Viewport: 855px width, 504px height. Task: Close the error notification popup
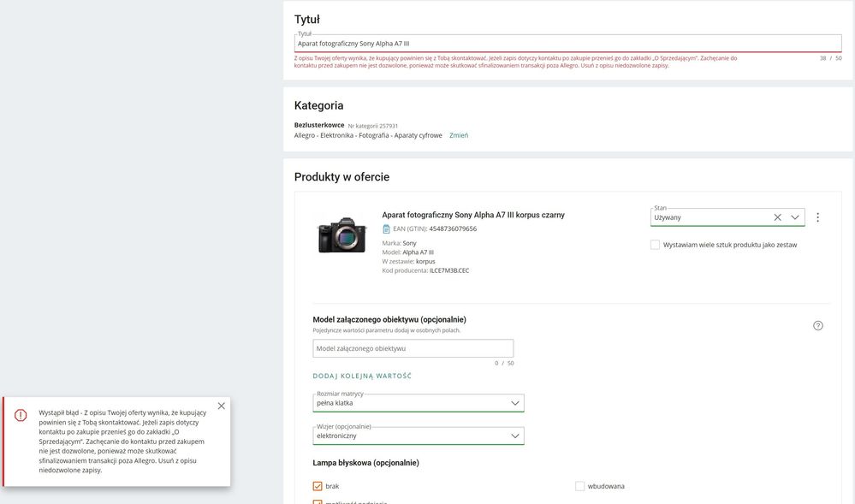coord(221,406)
